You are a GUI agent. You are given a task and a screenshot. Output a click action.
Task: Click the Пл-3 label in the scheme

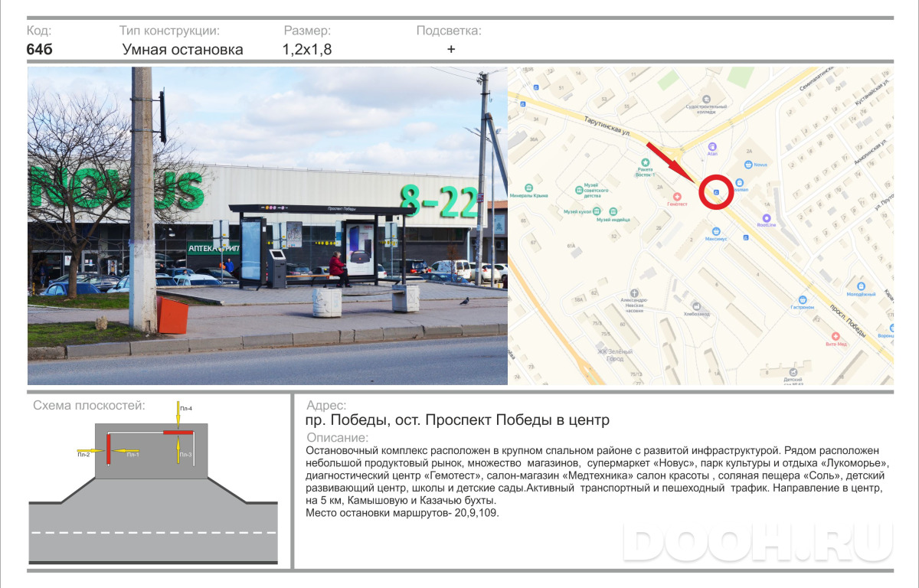tap(186, 455)
